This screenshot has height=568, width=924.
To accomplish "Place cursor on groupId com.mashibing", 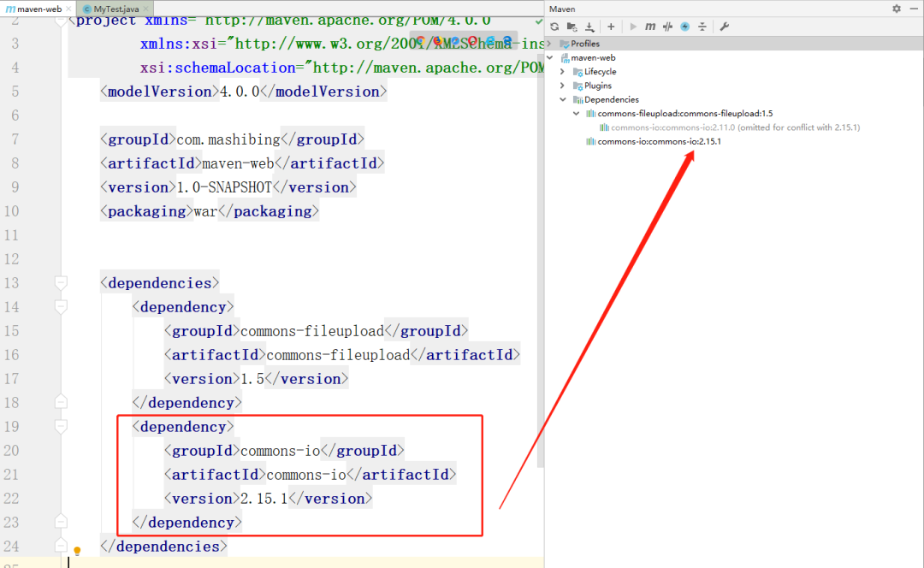I will coord(232,139).
